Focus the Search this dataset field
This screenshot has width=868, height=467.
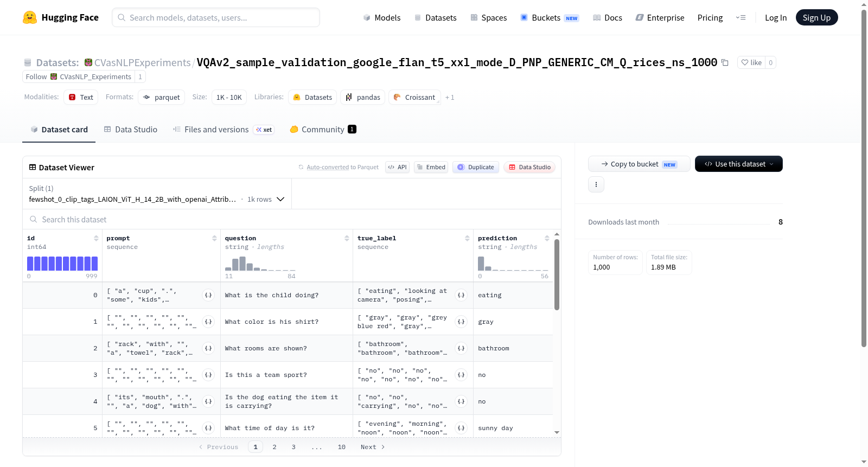(x=292, y=219)
